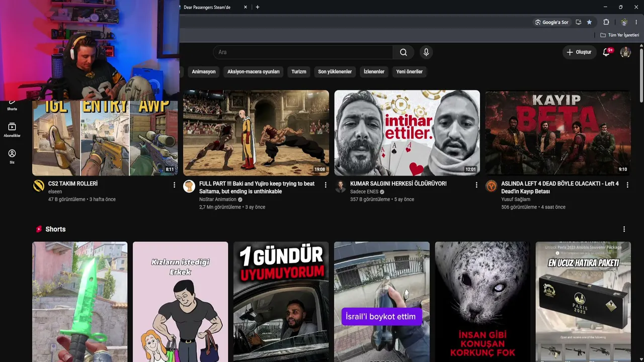
Task: Open options menu for the FULL PART video
Action: coord(326,185)
